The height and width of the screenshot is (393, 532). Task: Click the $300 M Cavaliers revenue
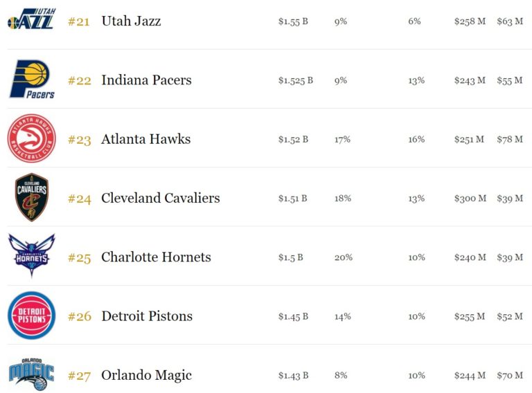pos(470,199)
